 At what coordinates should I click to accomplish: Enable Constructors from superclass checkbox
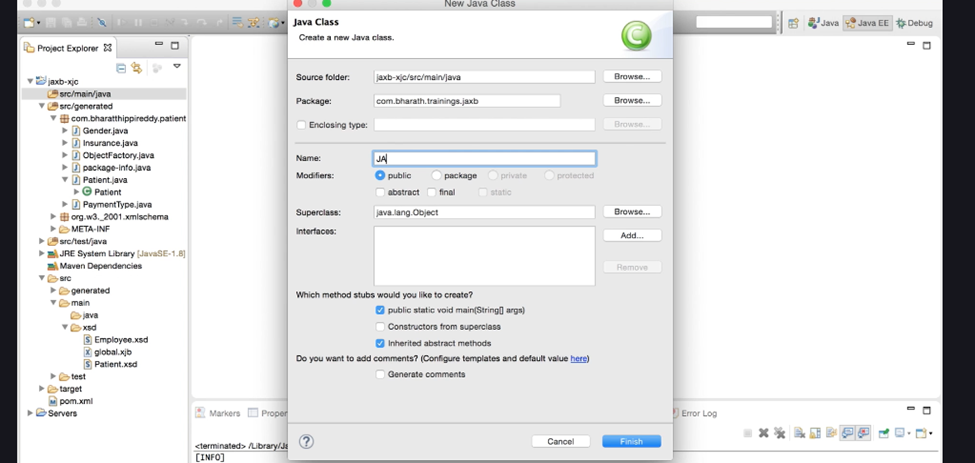[x=380, y=327]
